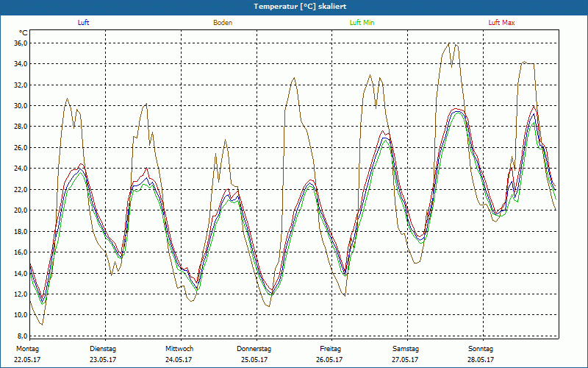588x368 pixels.
Task: Click the 'Boden' legend label
Action: pos(223,23)
